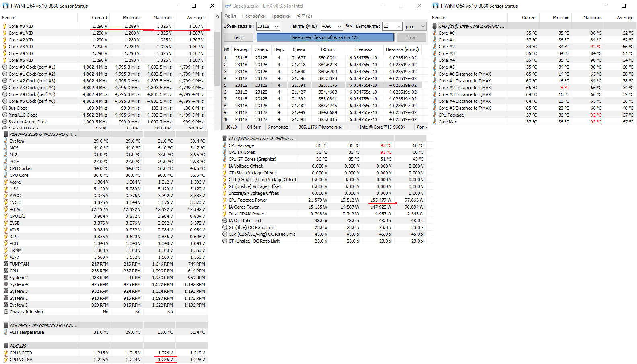Select result row with 385.1176 GFlops
637x364 pixels.
(323, 85)
